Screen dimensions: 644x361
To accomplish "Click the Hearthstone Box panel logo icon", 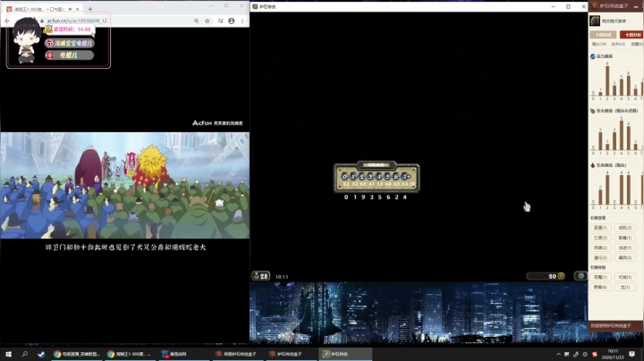I will [594, 5].
